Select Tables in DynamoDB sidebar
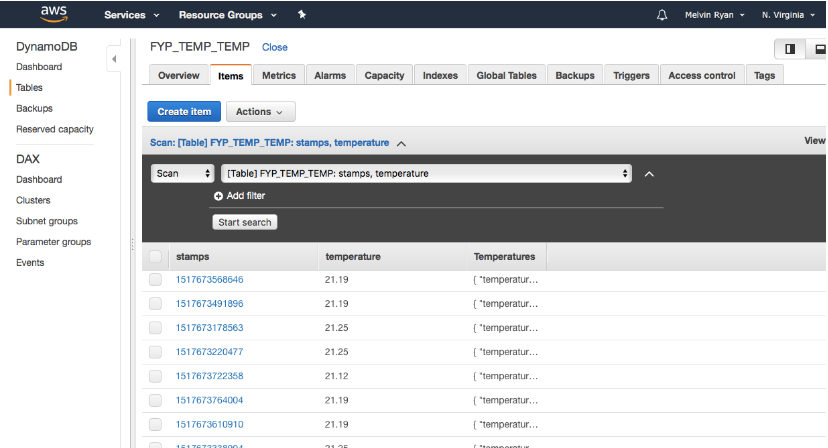The image size is (828, 448). [x=29, y=88]
